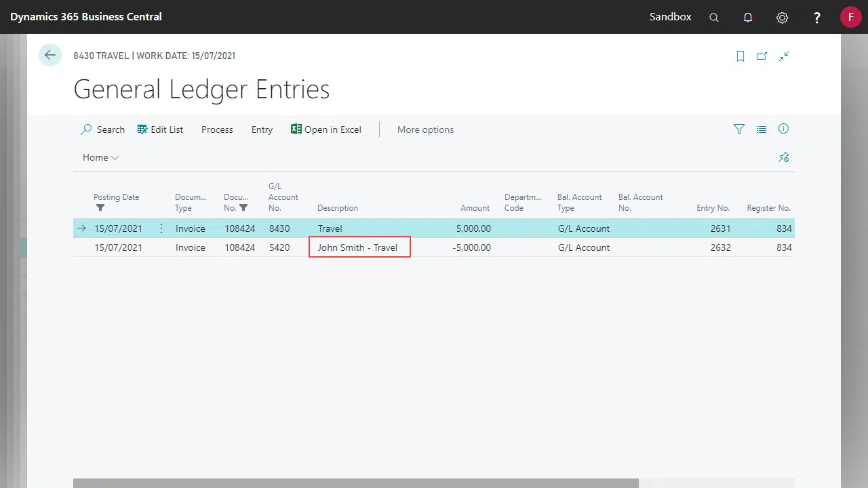Click the bookmark icon

(740, 56)
